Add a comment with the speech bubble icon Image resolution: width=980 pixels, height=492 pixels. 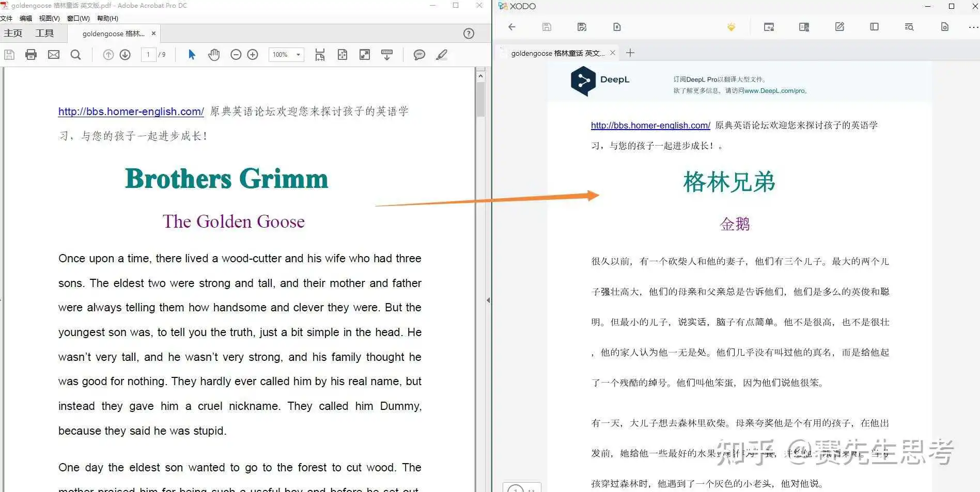tap(419, 55)
